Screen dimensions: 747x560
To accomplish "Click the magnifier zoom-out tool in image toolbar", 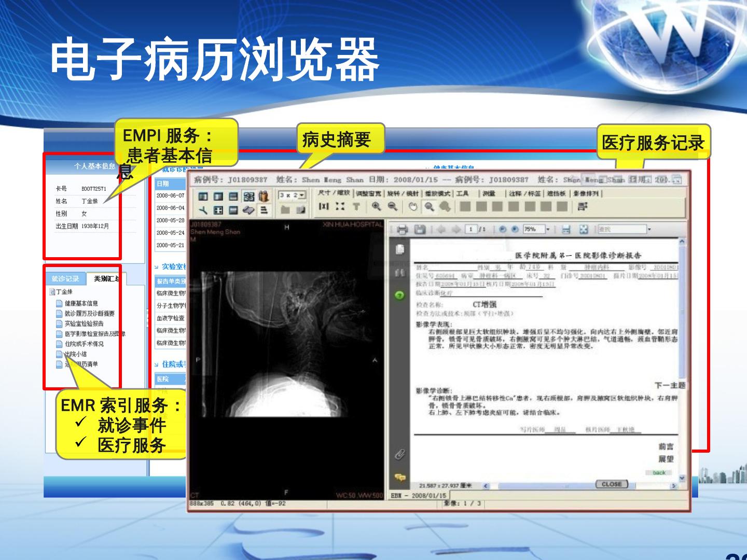I will [x=393, y=206].
